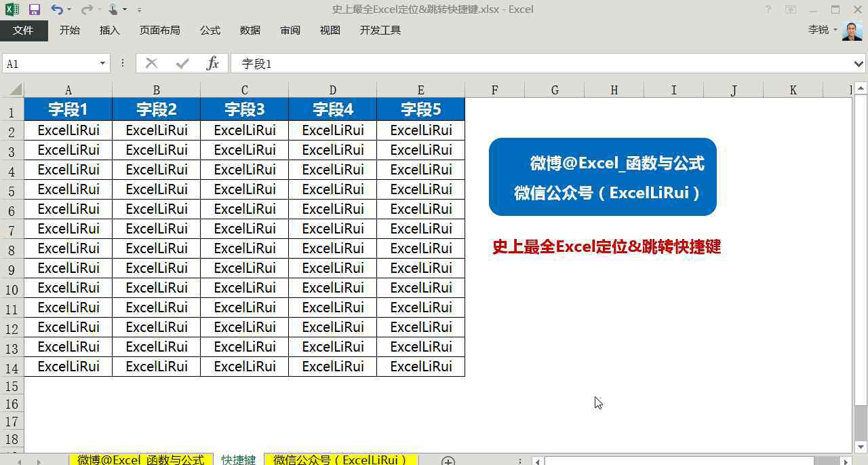This screenshot has height=465, width=868.
Task: Click header cell 字段1
Action: coord(68,109)
